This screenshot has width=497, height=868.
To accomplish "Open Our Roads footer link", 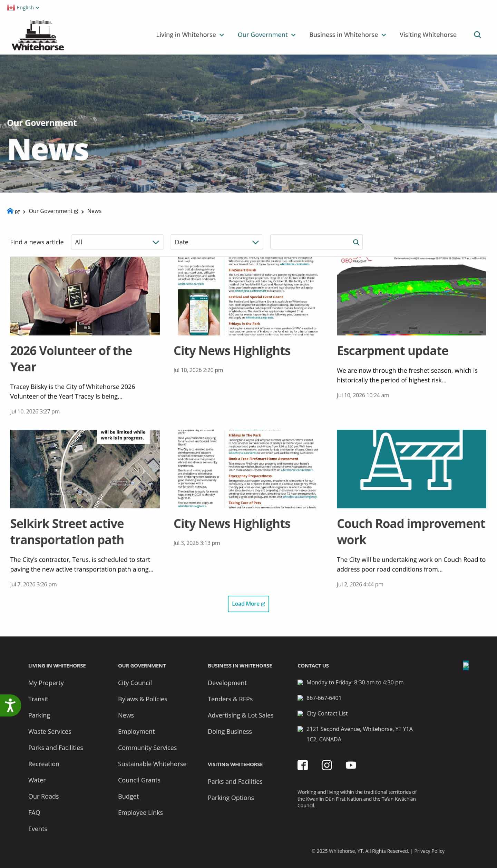I will tap(43, 796).
